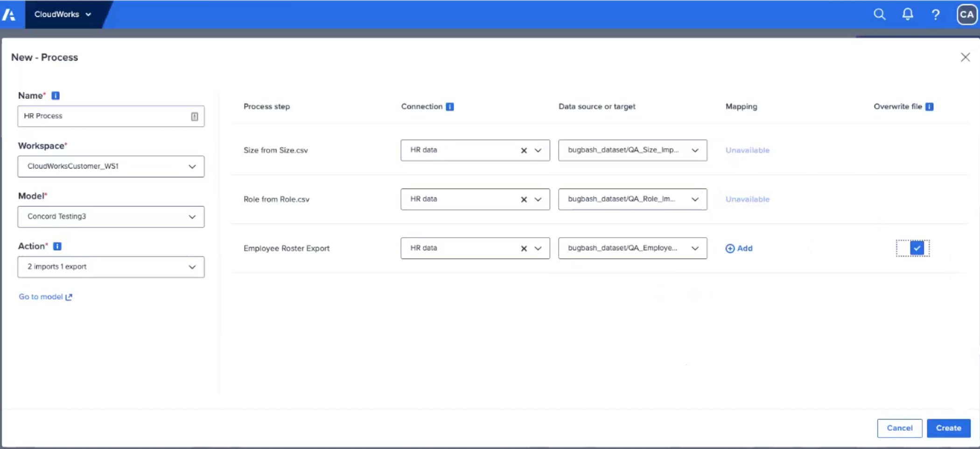Viewport: 980px width, 449px height.
Task: Click the info icon next to Connection header
Action: 449,106
